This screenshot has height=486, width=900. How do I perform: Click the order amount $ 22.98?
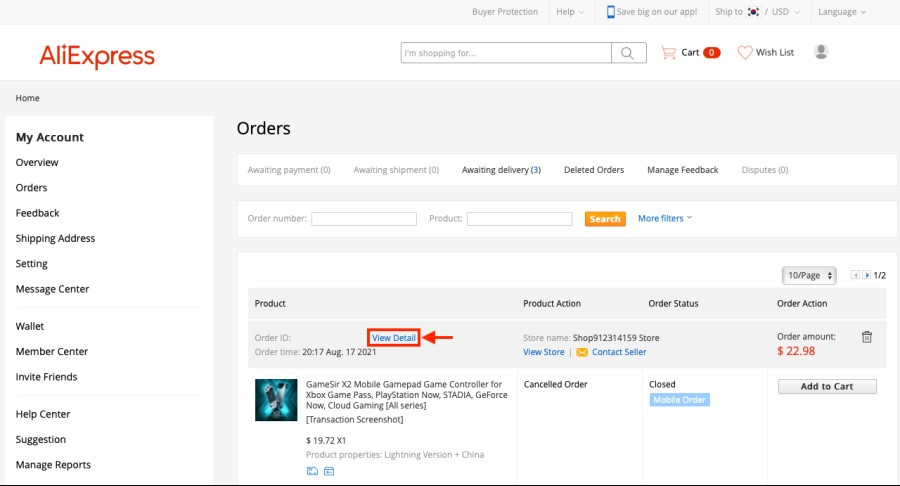(x=796, y=351)
